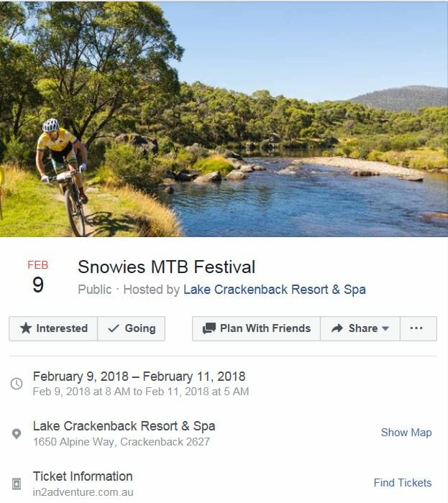Click the share arrow icon
This screenshot has height=503, width=448.
(337, 328)
